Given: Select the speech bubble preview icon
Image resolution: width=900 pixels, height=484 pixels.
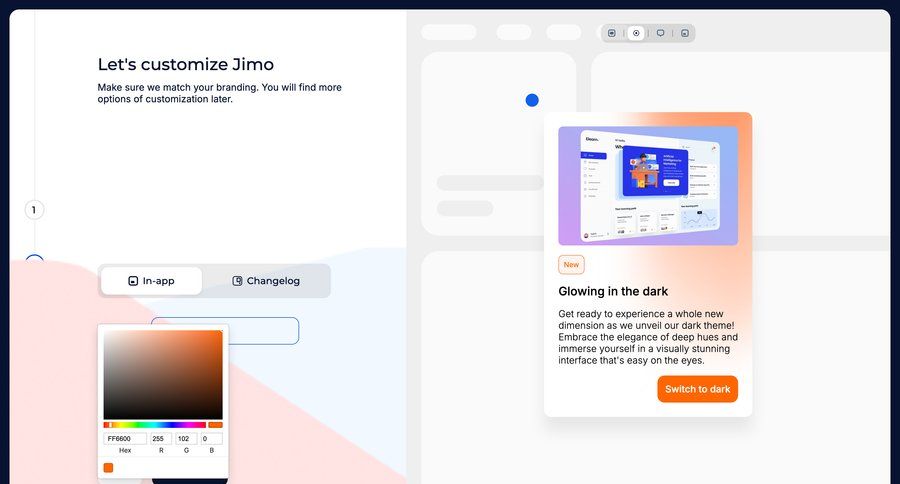Looking at the screenshot, I should point(661,33).
